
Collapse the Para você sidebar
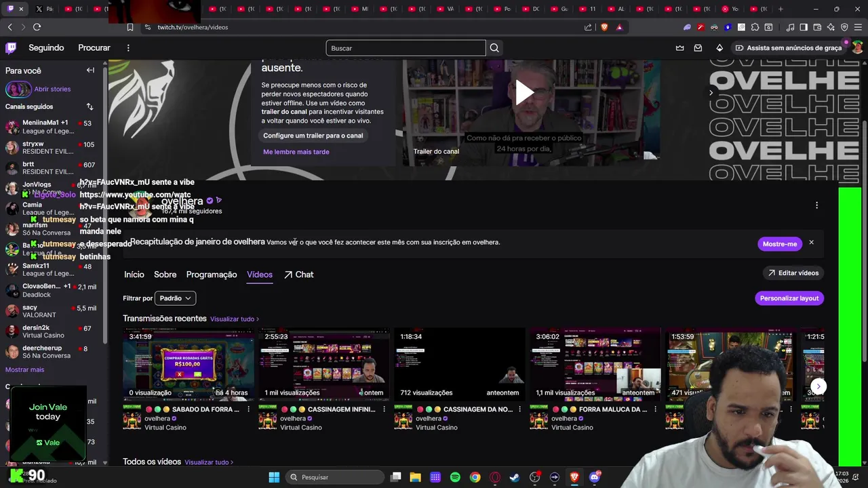90,70
